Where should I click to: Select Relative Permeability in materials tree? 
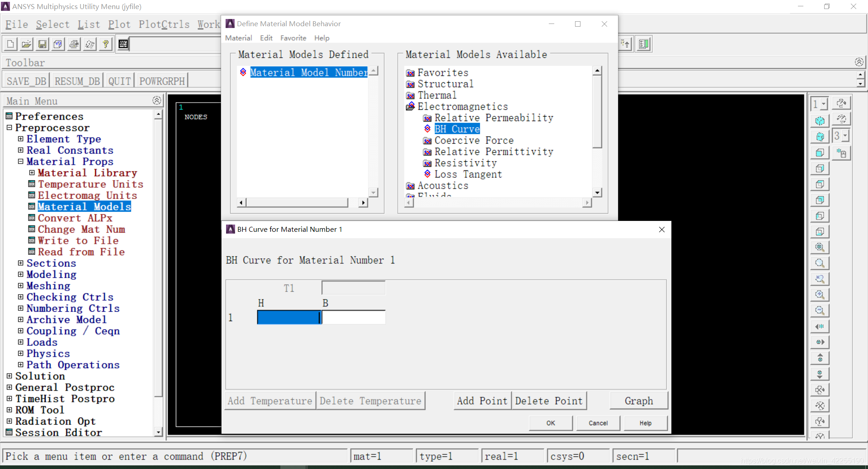[x=494, y=118]
